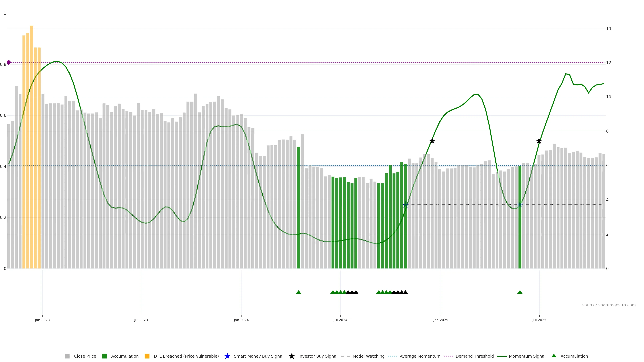Screen dimensions: 644x362
Task: Click the green square Accumulation legend swatch
Action: (104, 356)
